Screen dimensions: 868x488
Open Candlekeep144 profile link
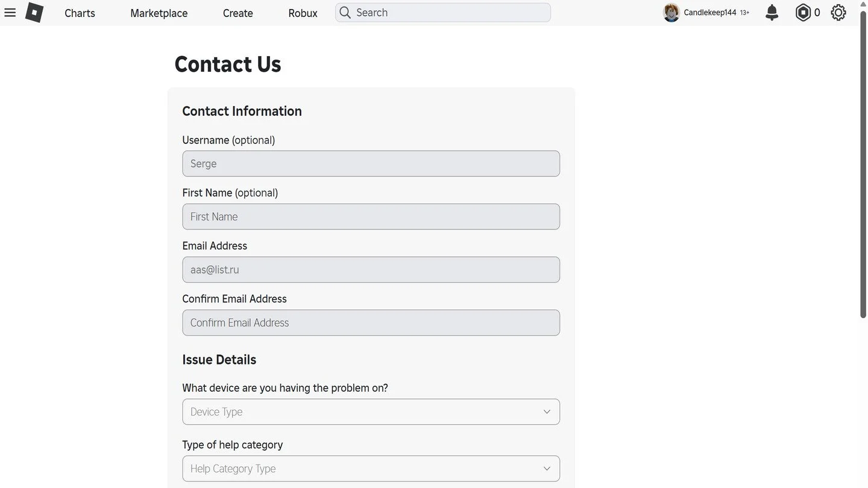(x=710, y=13)
